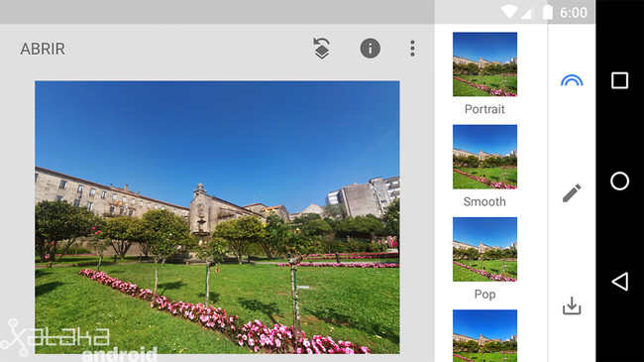
Task: Tap the Smooth label
Action: [x=484, y=201]
